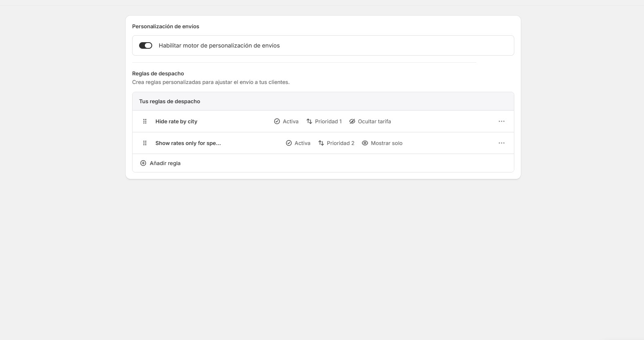Screen dimensions: 644x340
Task: Click the Mostrar solo label
Action: tap(387, 143)
